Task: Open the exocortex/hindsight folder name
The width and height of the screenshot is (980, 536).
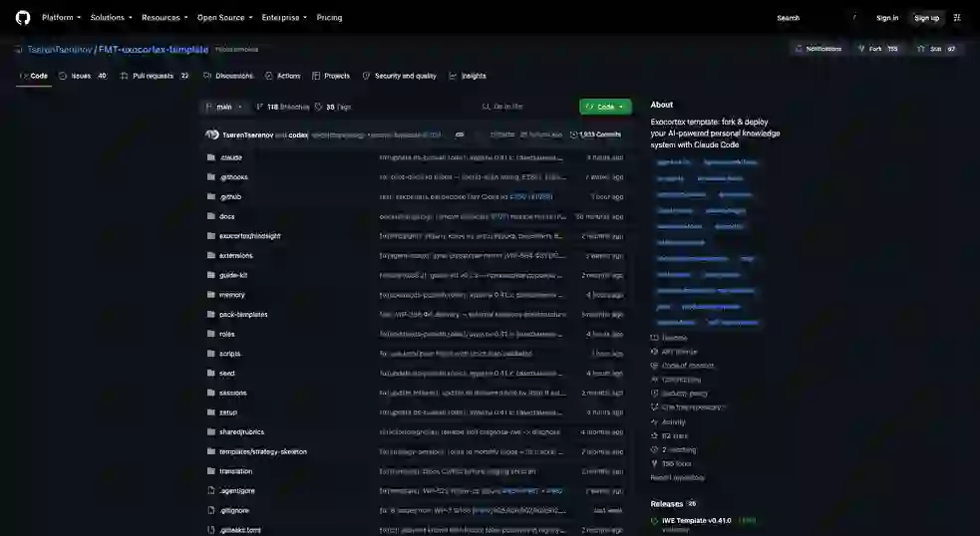Action: (250, 236)
